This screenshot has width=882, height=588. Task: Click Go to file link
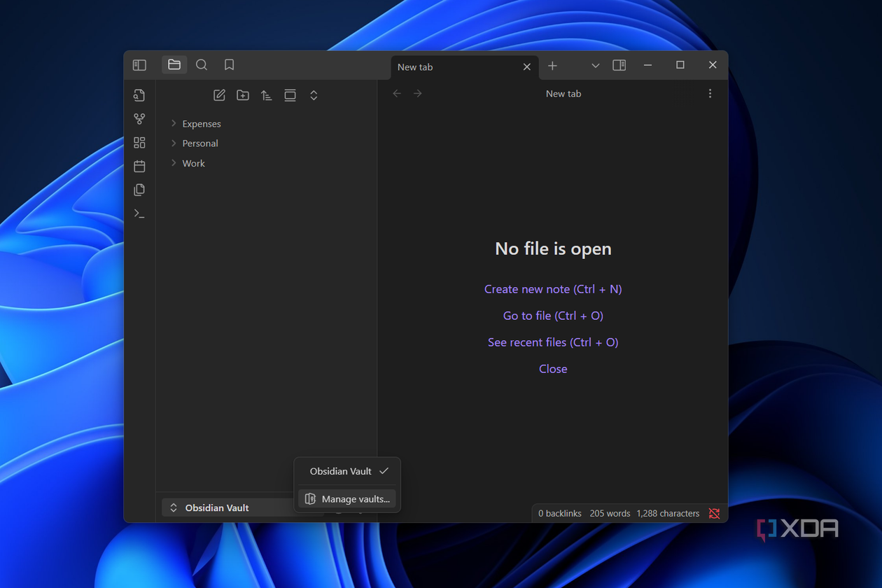tap(553, 316)
